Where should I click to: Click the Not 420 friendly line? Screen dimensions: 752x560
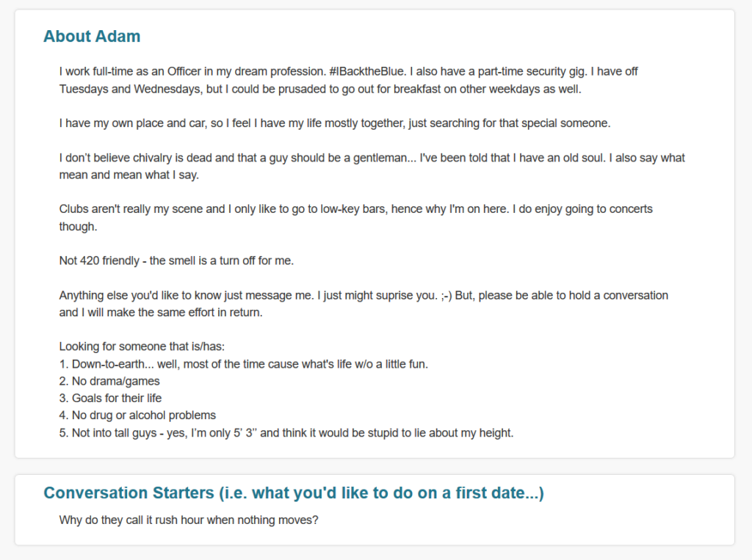point(176,261)
